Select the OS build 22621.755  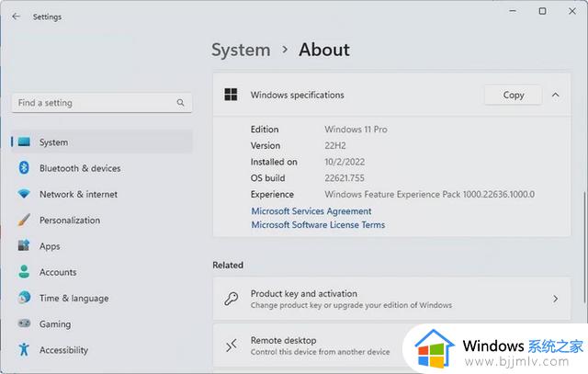345,177
